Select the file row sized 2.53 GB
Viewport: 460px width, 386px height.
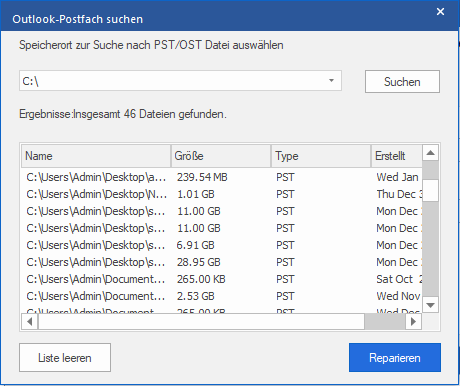[222, 296]
